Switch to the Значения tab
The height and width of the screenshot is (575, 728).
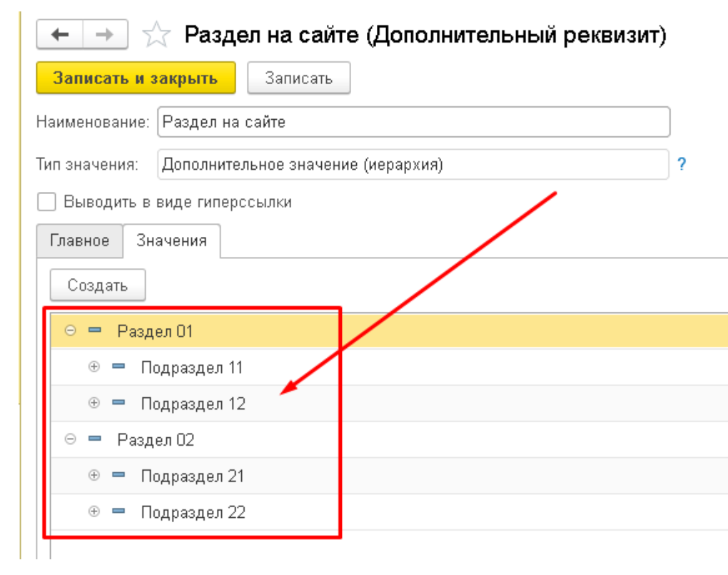click(172, 241)
